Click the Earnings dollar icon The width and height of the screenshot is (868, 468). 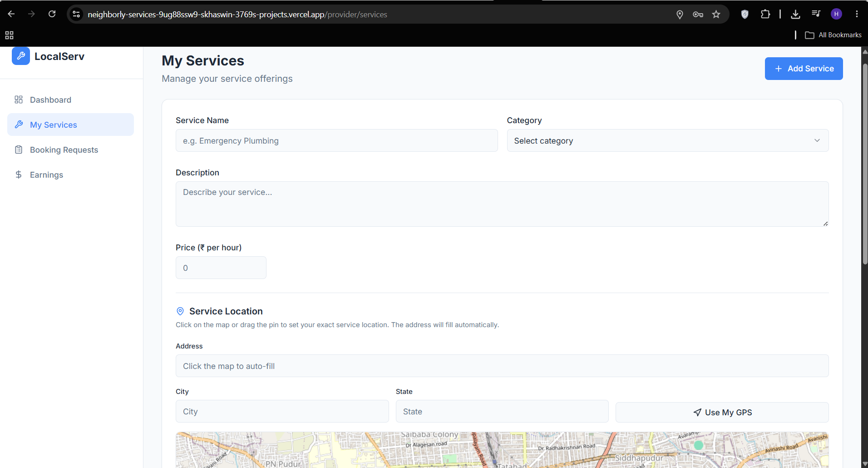(x=19, y=174)
